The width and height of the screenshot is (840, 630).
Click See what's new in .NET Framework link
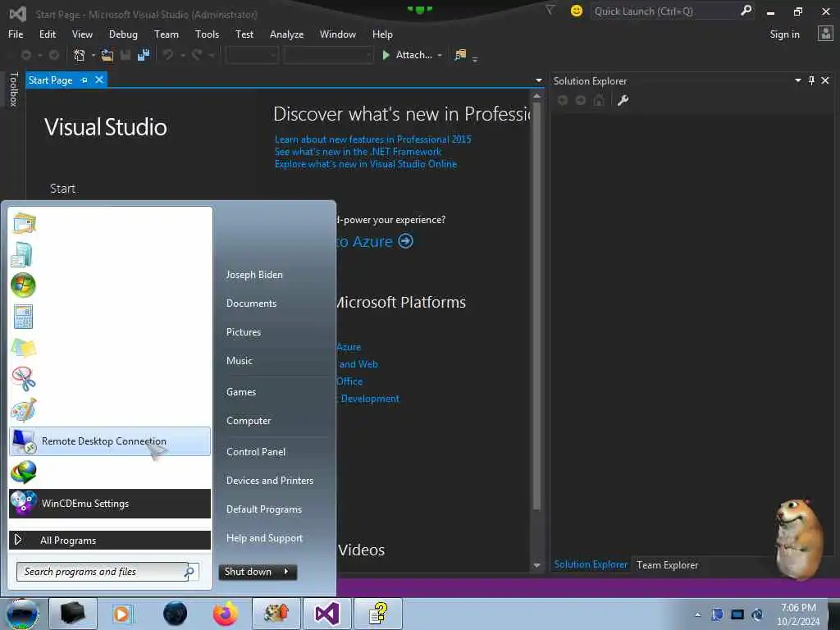358,152
